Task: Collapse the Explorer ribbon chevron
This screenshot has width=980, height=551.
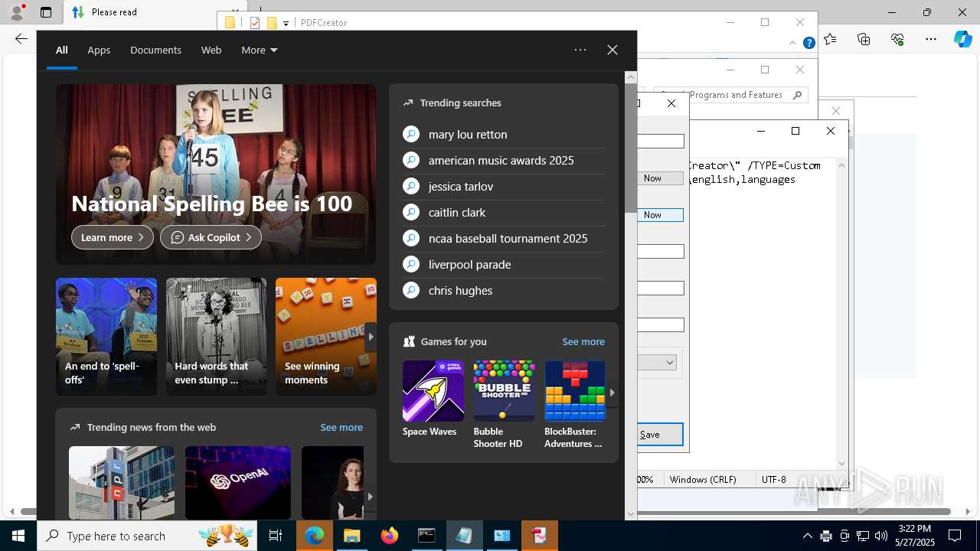Action: [792, 44]
